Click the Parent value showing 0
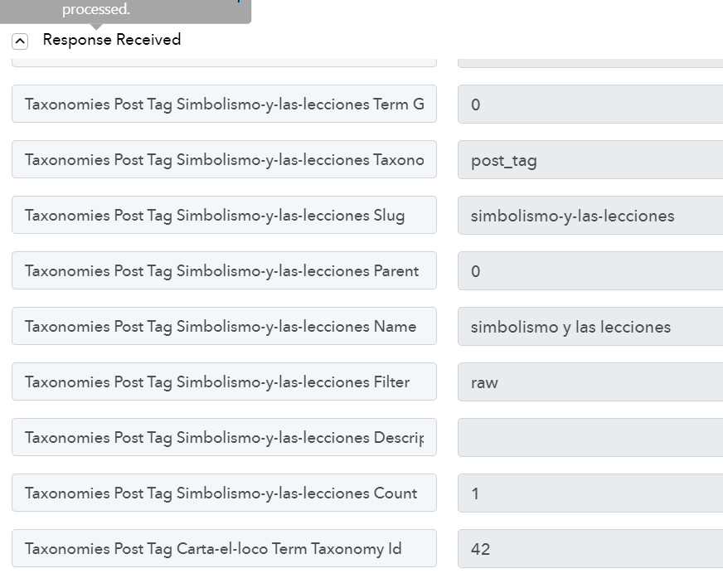The height and width of the screenshot is (588, 723). coord(590,271)
